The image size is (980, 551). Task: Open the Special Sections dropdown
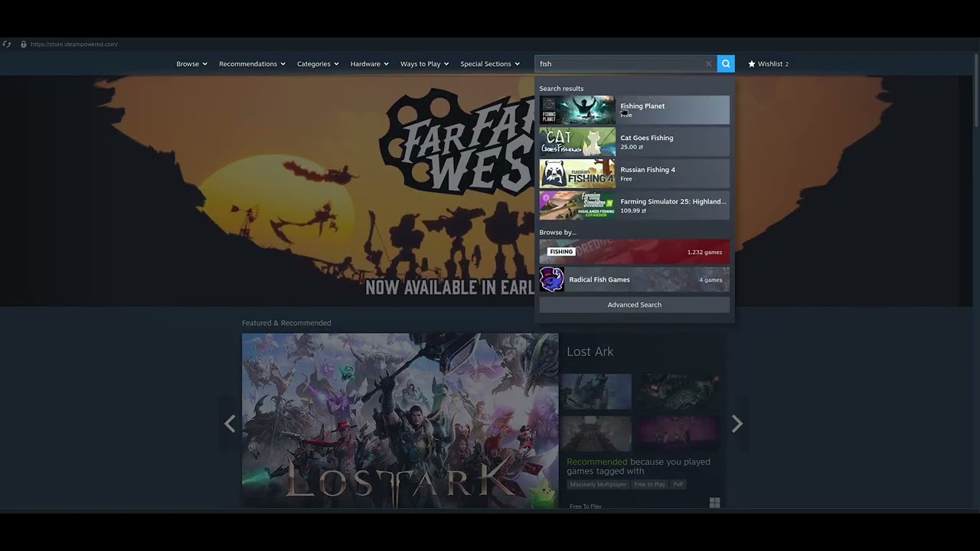click(x=490, y=64)
